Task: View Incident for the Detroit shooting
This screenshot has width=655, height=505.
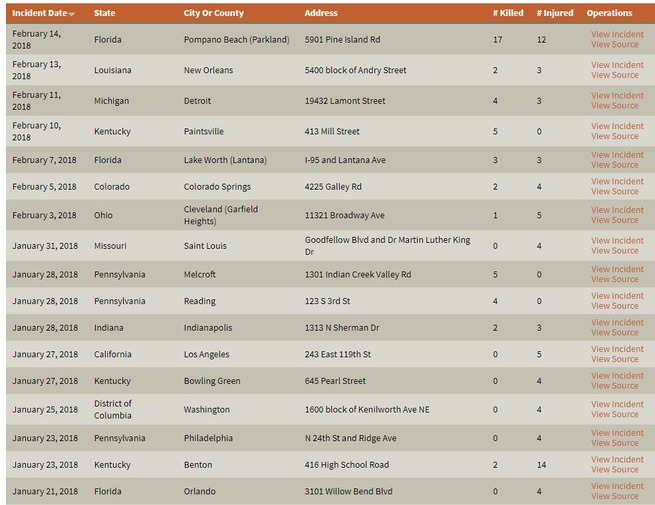Action: pyautogui.click(x=617, y=96)
